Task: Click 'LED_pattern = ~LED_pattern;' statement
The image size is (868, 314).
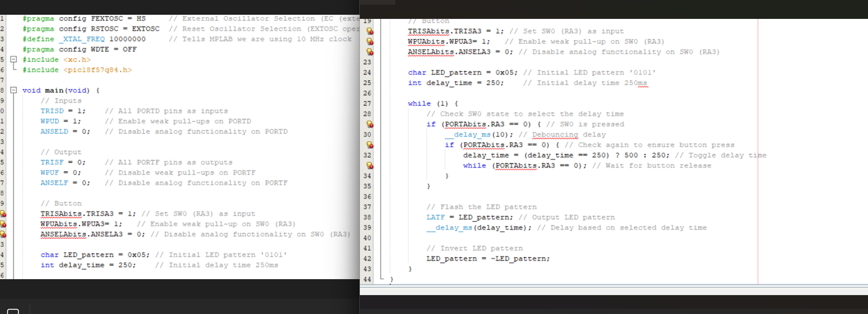Action: pyautogui.click(x=488, y=259)
